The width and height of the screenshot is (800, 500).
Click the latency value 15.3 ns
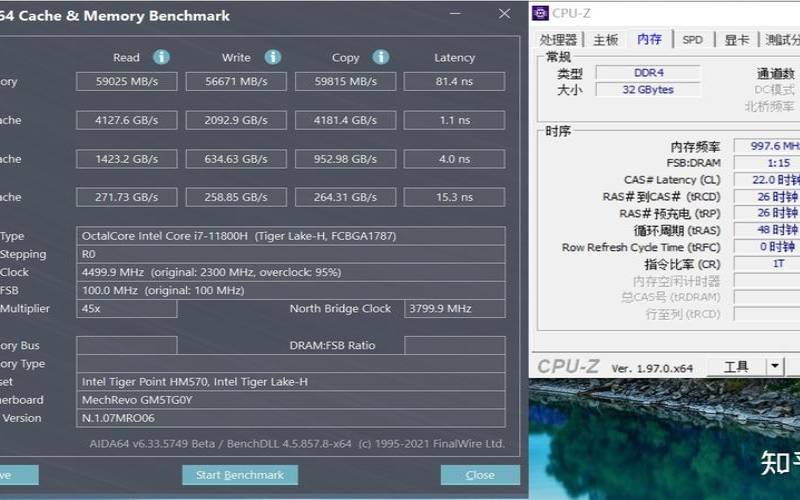[454, 197]
